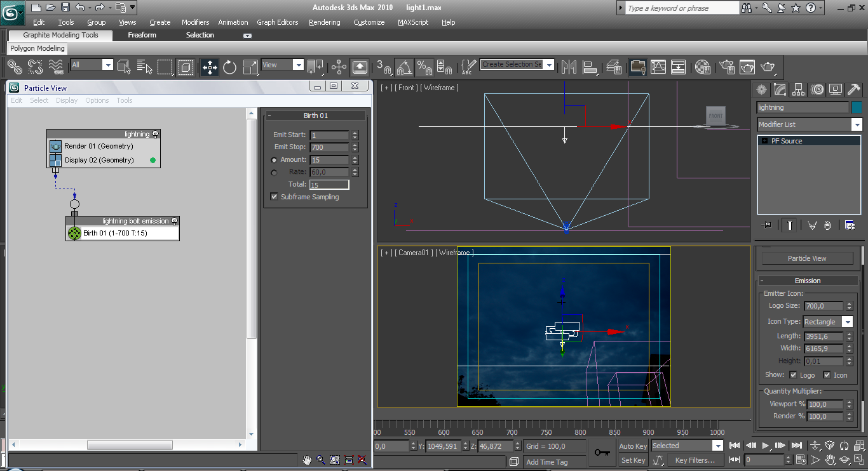The height and width of the screenshot is (471, 868).
Task: Activate the Select and Scale tool
Action: point(250,67)
